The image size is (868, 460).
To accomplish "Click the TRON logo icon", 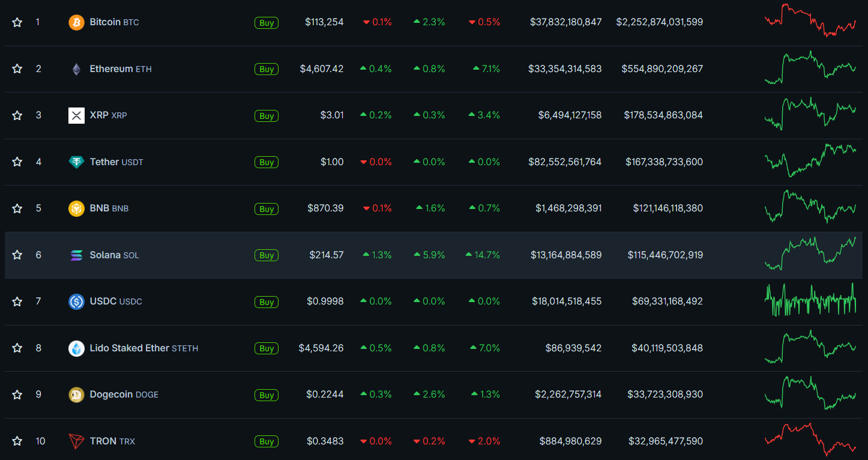I will point(76,441).
